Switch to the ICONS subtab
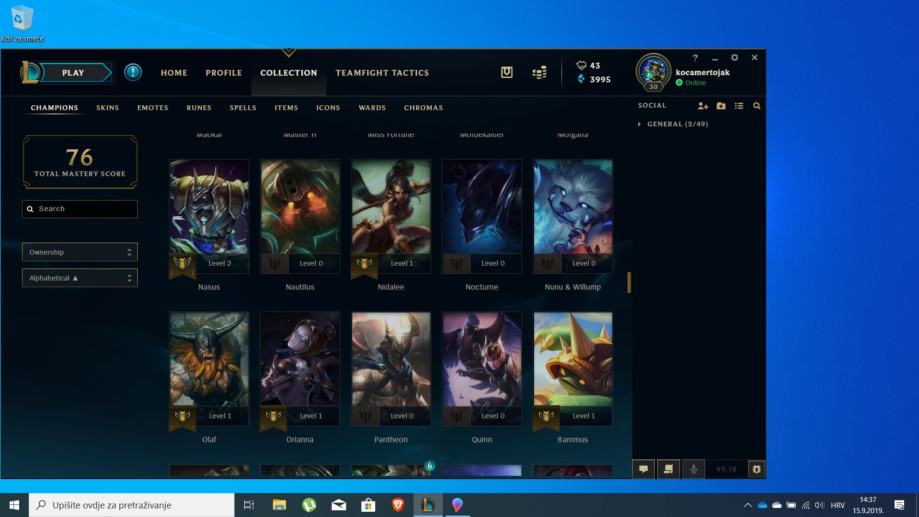Viewport: 919px width, 517px height. pyautogui.click(x=328, y=108)
